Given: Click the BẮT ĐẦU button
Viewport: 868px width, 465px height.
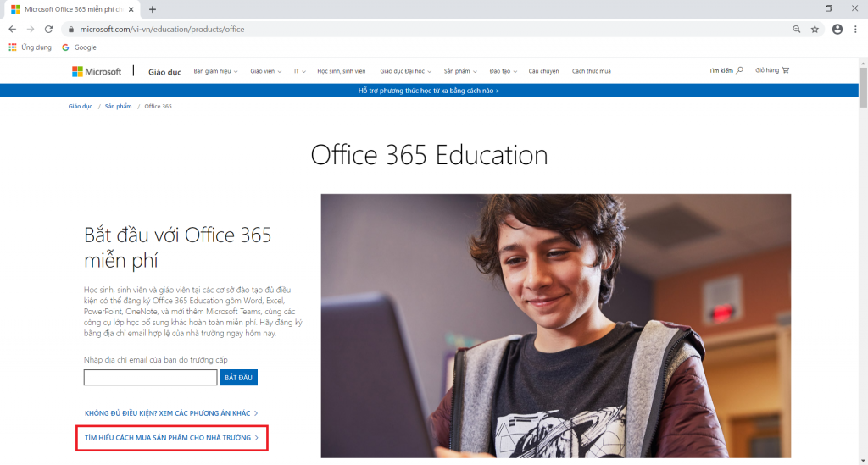Looking at the screenshot, I should pyautogui.click(x=238, y=378).
